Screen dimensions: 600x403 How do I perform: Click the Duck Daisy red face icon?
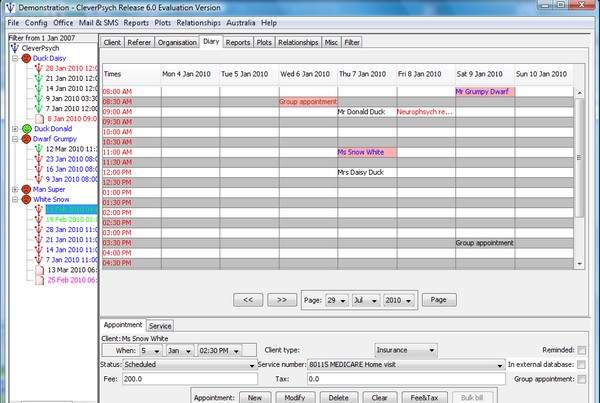click(27, 59)
